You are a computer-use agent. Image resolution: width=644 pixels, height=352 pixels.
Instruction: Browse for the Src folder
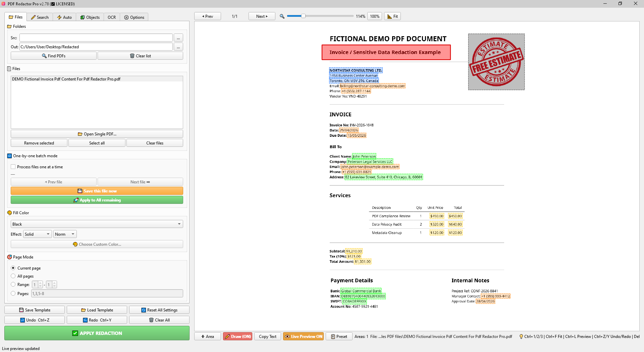click(x=178, y=38)
